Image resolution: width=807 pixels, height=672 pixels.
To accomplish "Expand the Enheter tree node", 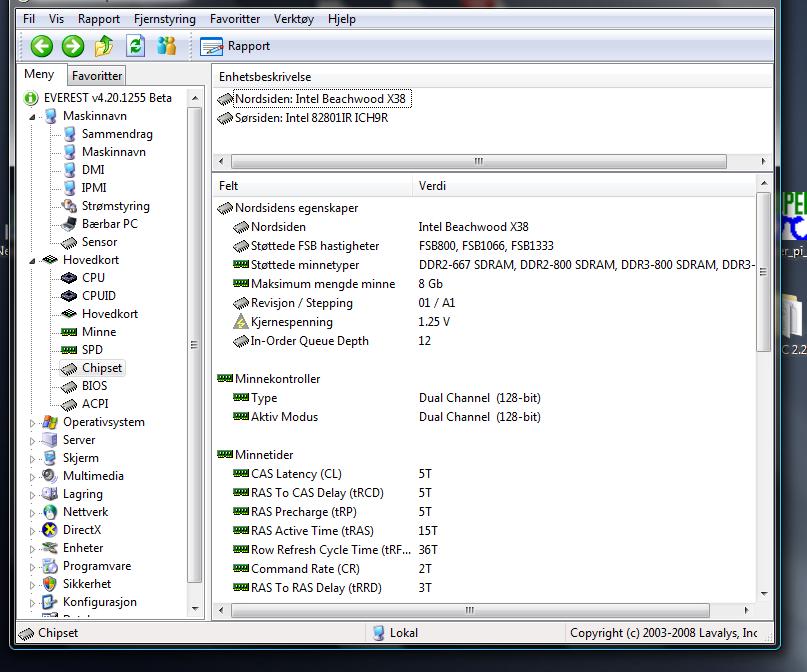I will (32, 549).
